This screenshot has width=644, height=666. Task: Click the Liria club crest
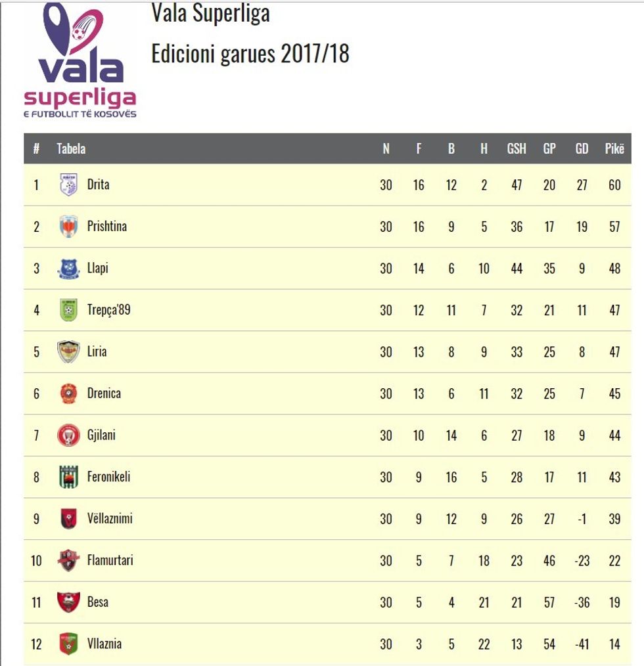click(68, 351)
